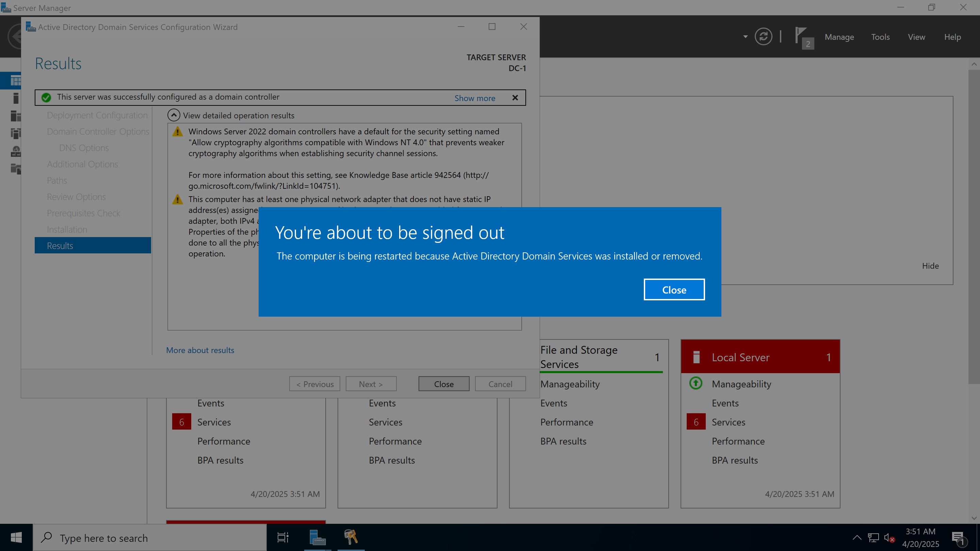The height and width of the screenshot is (551, 980).
Task: Click the red 6 Services badge in leftmost tile
Action: [x=181, y=422]
